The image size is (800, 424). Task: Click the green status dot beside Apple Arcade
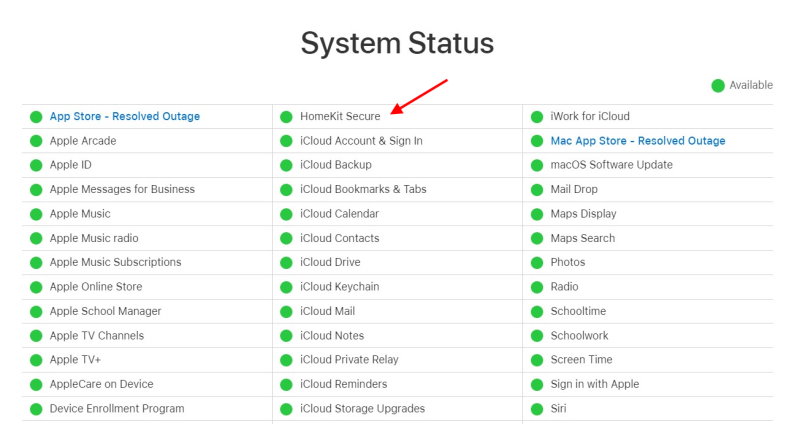(36, 141)
